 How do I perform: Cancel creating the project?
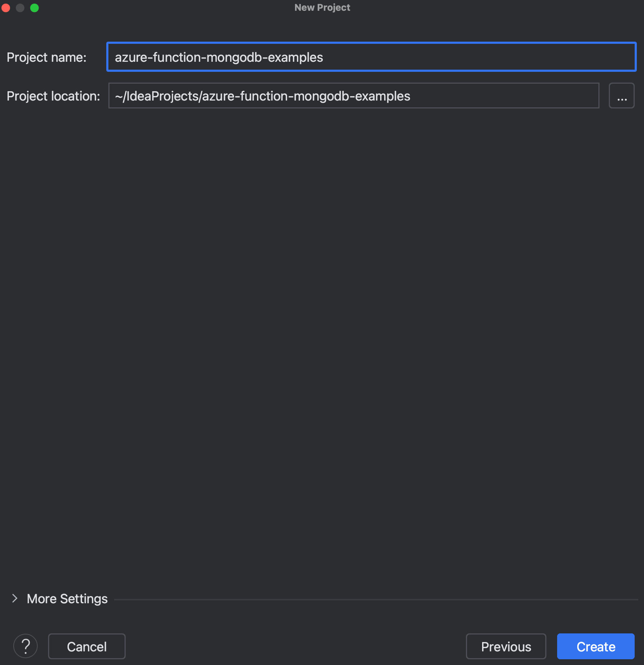[86, 646]
